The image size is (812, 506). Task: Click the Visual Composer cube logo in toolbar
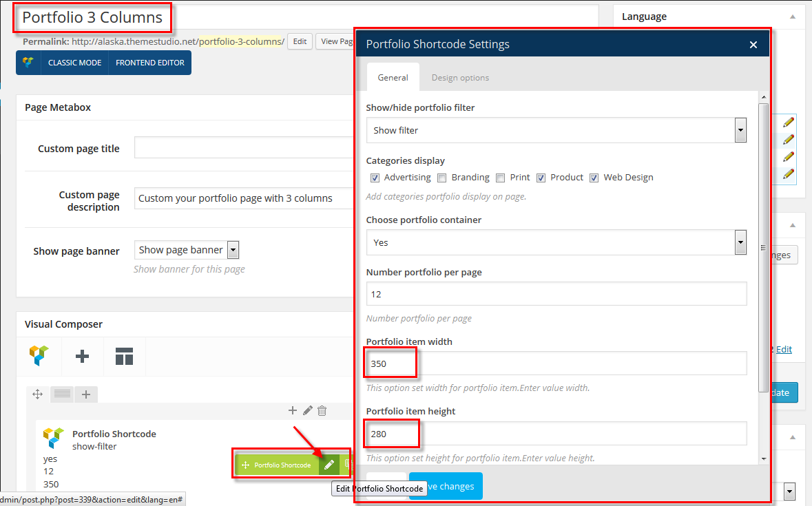[39, 356]
